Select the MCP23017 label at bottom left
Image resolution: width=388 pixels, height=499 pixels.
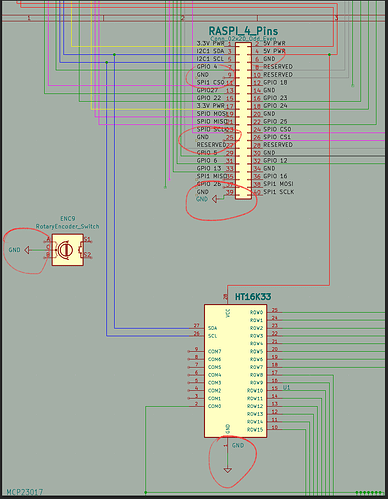25,492
